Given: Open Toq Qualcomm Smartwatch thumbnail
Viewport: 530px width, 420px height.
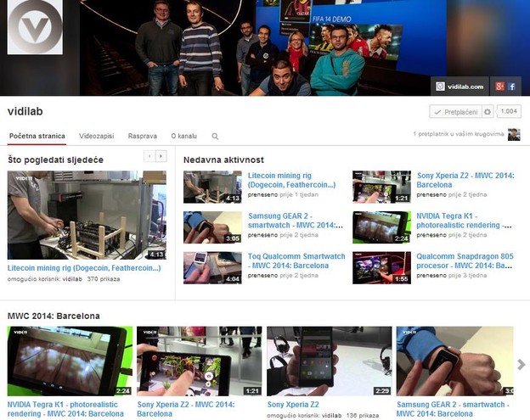Looking at the screenshot, I should coord(212,268).
